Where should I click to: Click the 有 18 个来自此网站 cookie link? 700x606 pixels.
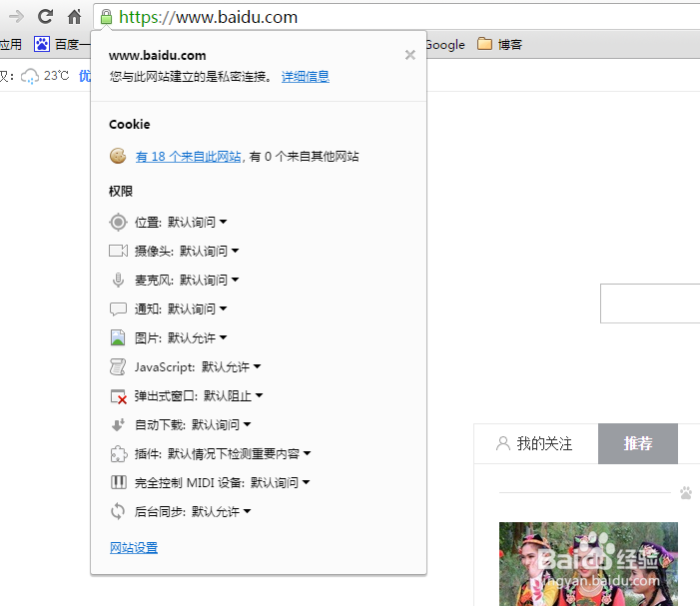(x=188, y=156)
